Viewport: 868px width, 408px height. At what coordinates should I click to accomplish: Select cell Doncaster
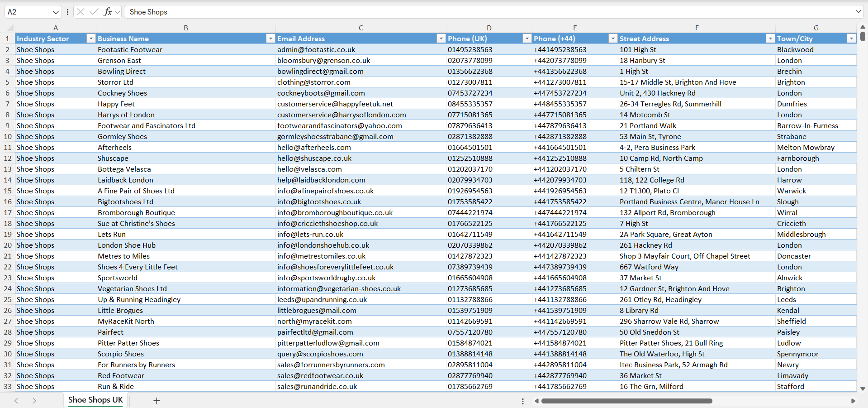tap(816, 256)
